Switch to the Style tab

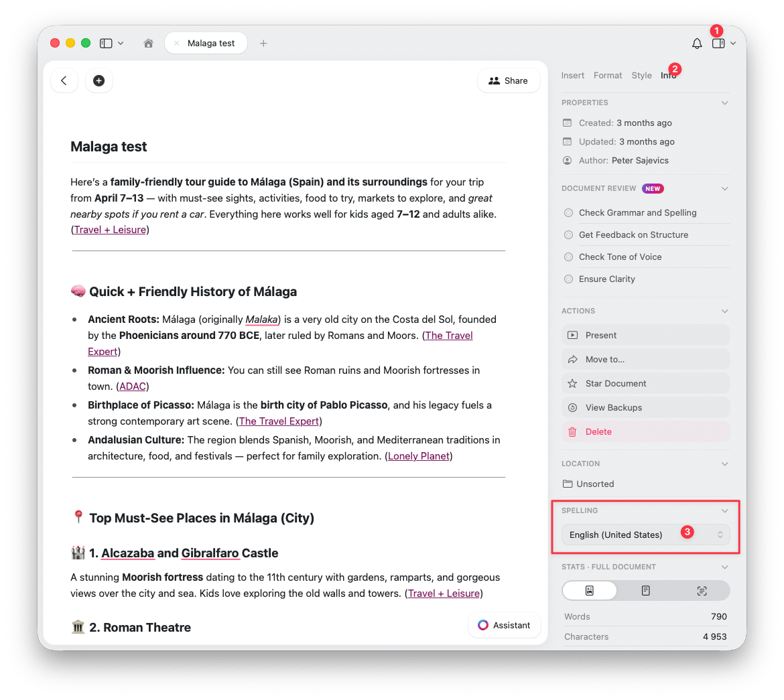pos(641,76)
